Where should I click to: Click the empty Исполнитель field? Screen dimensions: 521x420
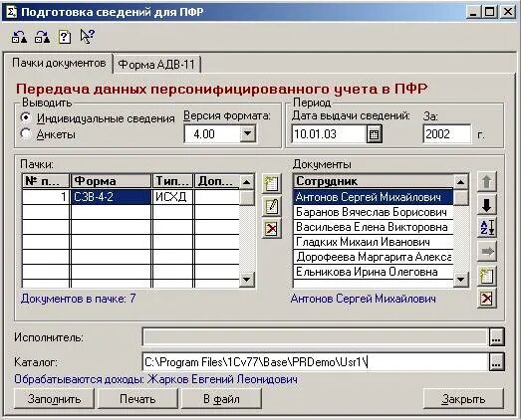[x=315, y=337]
